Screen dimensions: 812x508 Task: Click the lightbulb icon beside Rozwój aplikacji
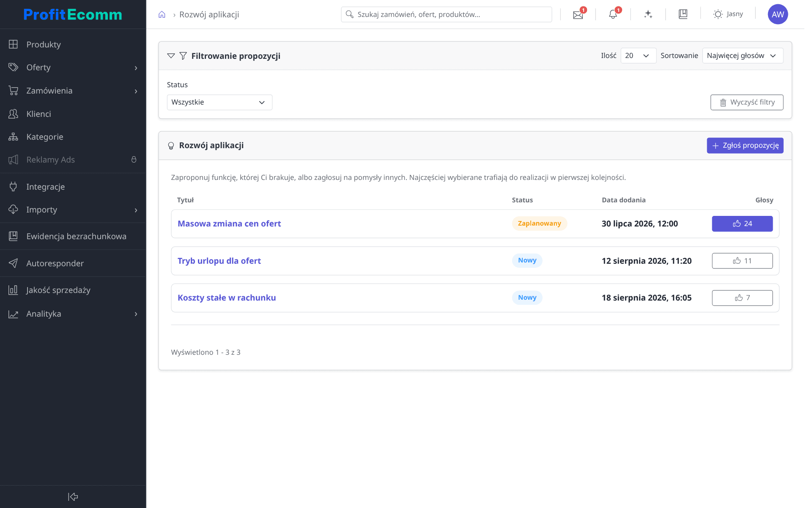(171, 146)
